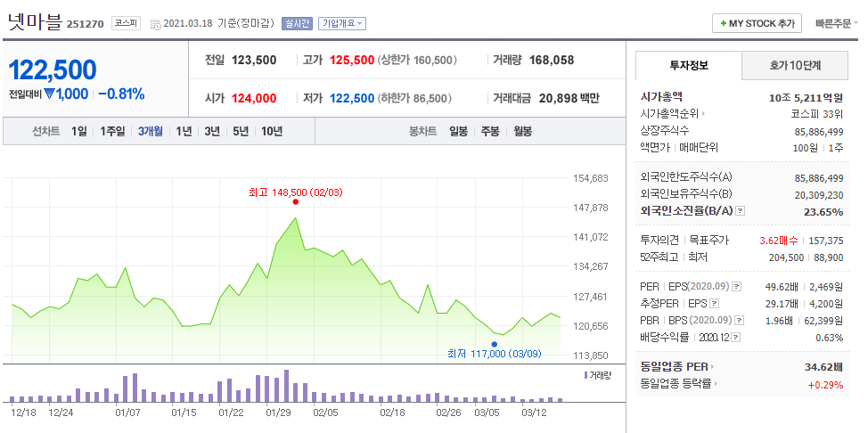The width and height of the screenshot is (868, 433).
Task: Click the 52주최고 204,500 value
Action: click(x=786, y=257)
